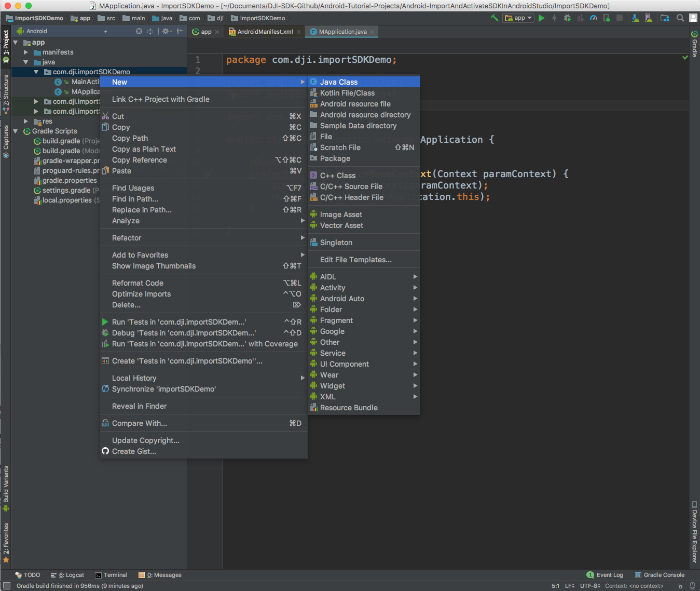Expand the manifests folder

pos(26,52)
